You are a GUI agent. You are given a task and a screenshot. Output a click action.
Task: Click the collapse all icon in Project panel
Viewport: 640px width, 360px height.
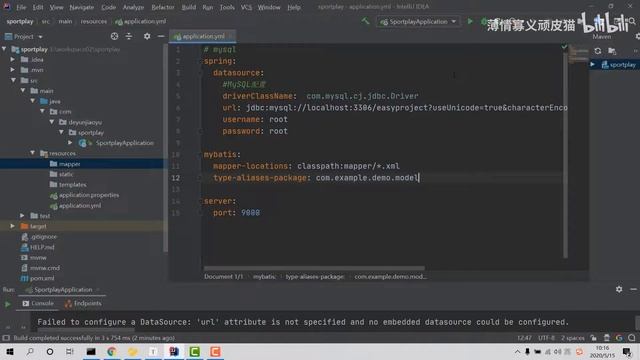[129, 36]
